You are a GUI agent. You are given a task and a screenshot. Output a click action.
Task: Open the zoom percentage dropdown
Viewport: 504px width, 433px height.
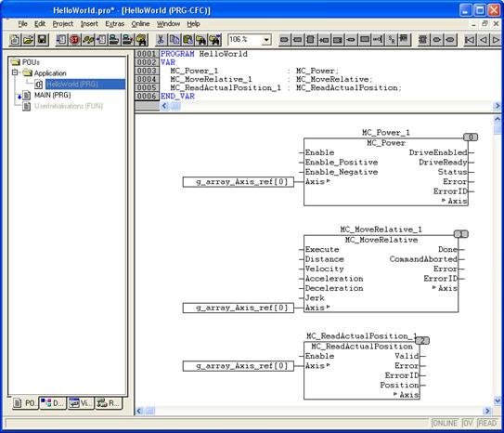[x=266, y=40]
